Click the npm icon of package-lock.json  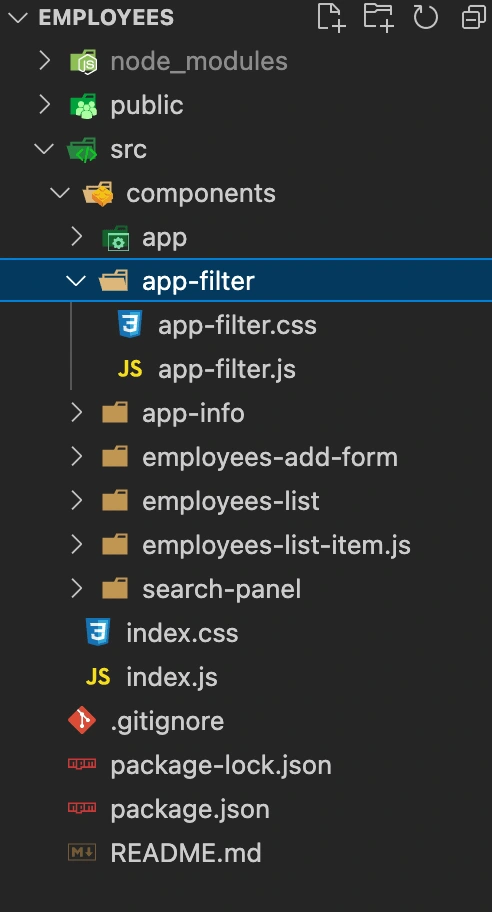click(82, 764)
